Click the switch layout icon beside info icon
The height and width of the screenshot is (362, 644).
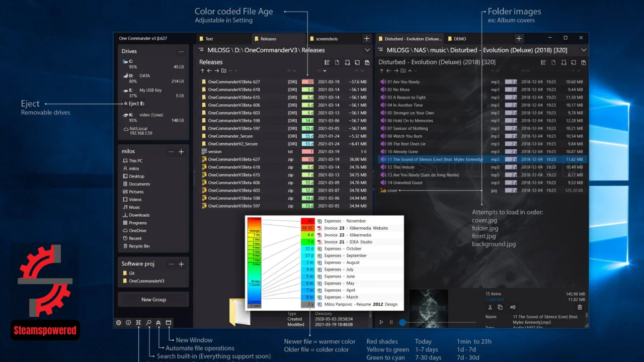[x=138, y=323]
